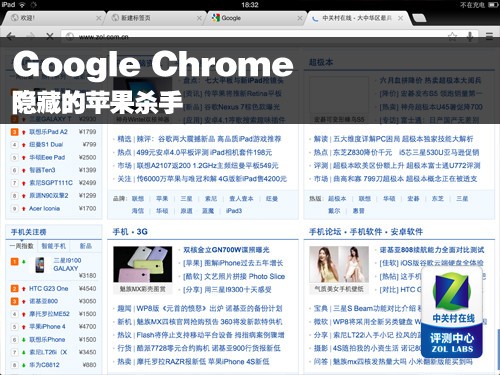Image resolution: width=500 pixels, height=375 pixels.
Task: Switch to the 欢迎! tab
Action: [53, 18]
